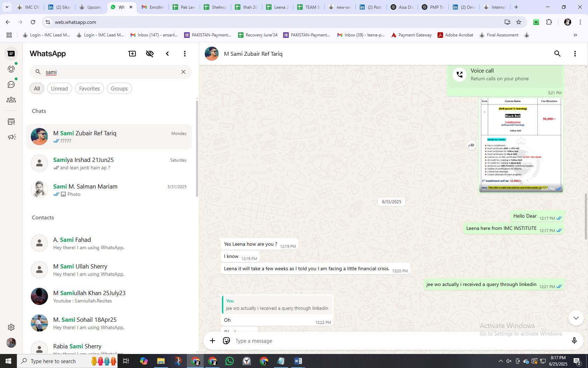Select the Groups filter chip
This screenshot has width=588, height=368.
click(119, 89)
